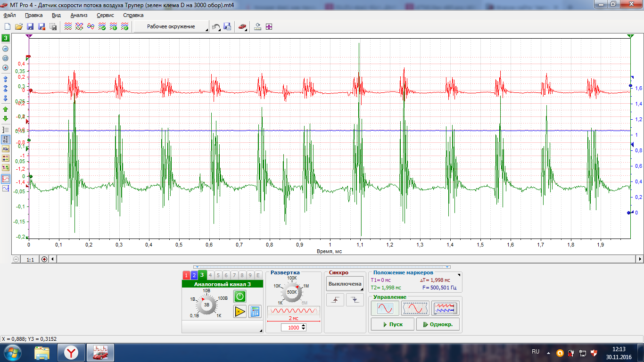644x362 pixels.
Task: Click the yellow amplifier triangle icon
Action: (x=240, y=311)
